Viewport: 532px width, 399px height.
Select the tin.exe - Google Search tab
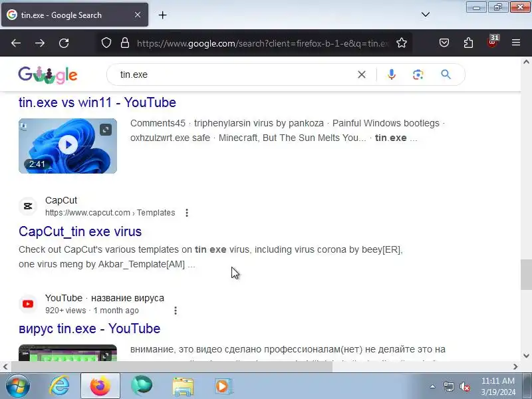[74, 15]
